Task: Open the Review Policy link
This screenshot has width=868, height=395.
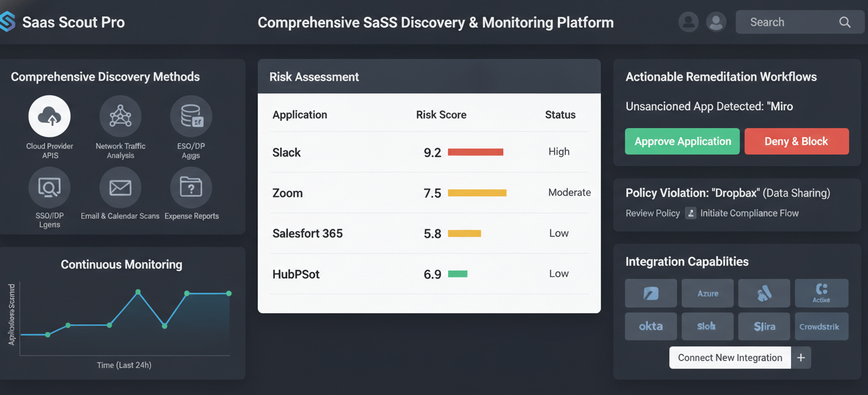Action: [652, 213]
